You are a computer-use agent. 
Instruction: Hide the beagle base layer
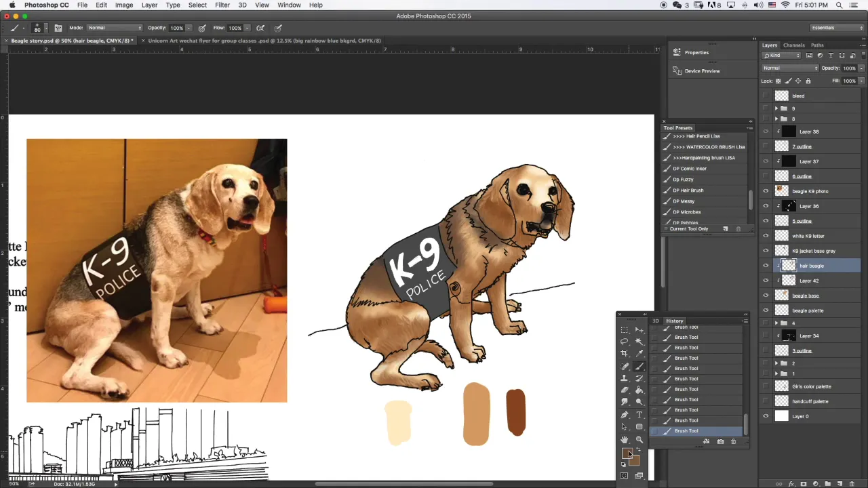coord(766,296)
